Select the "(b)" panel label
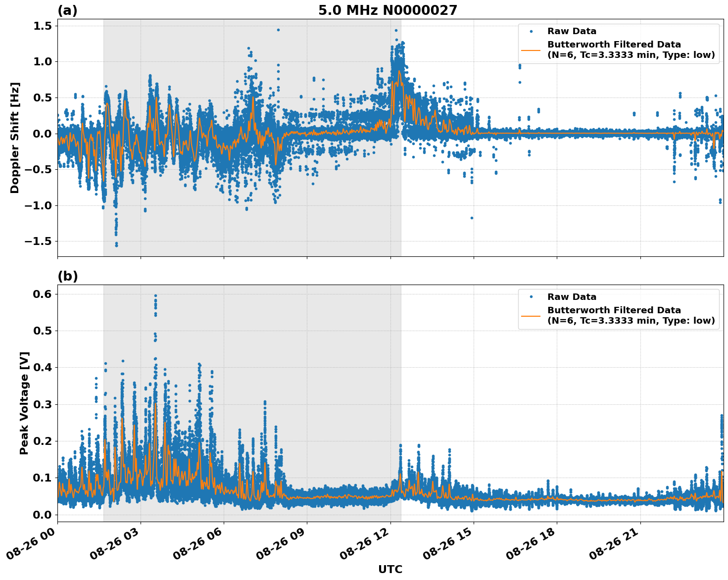The width and height of the screenshot is (728, 580). (68, 276)
